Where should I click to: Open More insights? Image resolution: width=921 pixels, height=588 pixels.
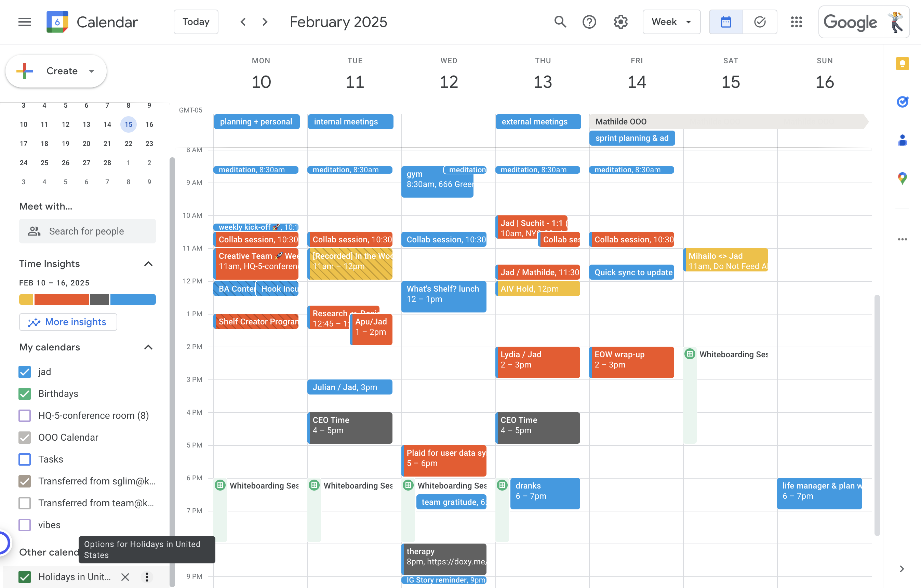(68, 322)
